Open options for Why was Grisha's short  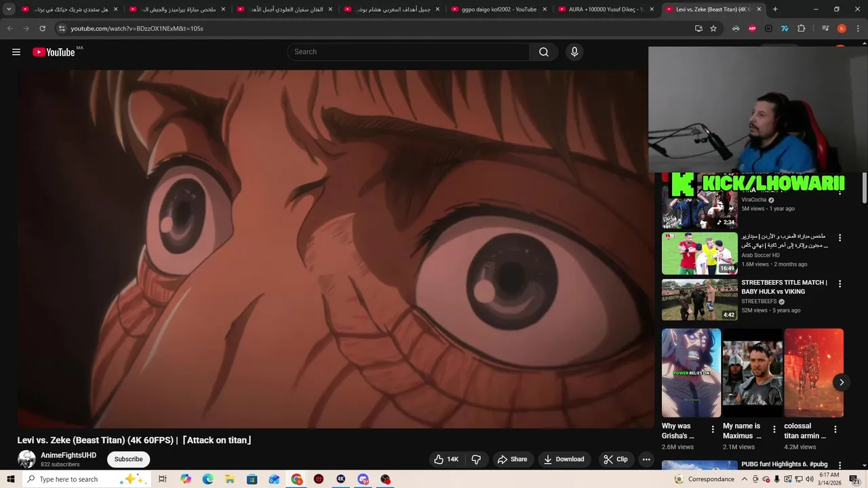pos(712,429)
